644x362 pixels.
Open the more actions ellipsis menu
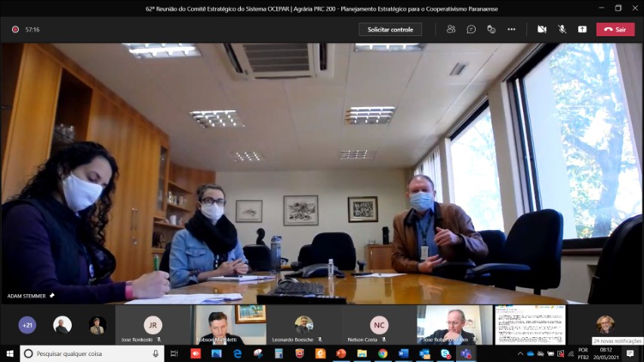tap(511, 29)
